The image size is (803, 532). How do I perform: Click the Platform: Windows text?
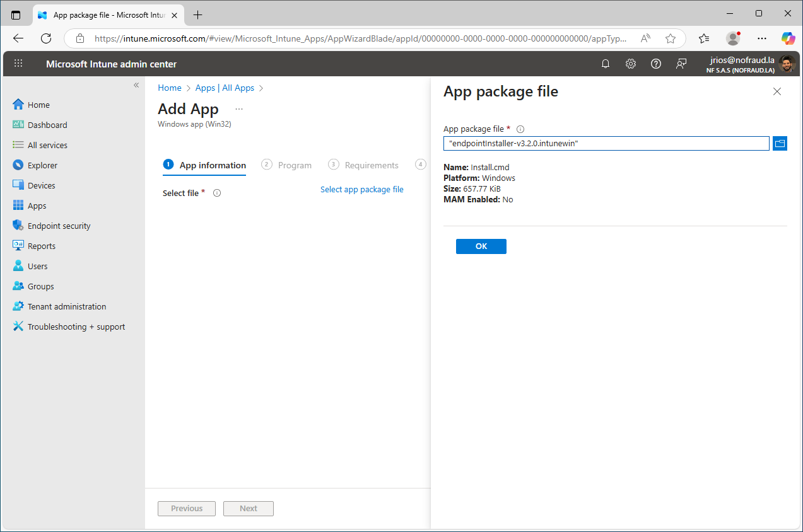pyautogui.click(x=479, y=178)
